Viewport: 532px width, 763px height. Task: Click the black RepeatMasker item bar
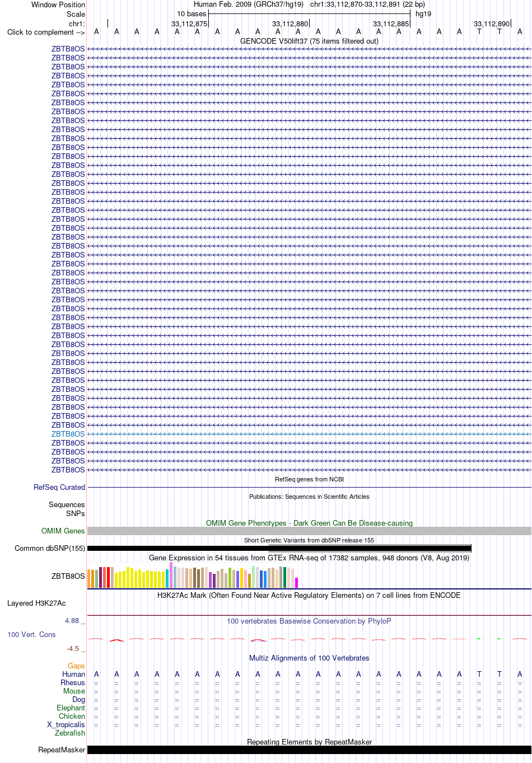pyautogui.click(x=309, y=750)
